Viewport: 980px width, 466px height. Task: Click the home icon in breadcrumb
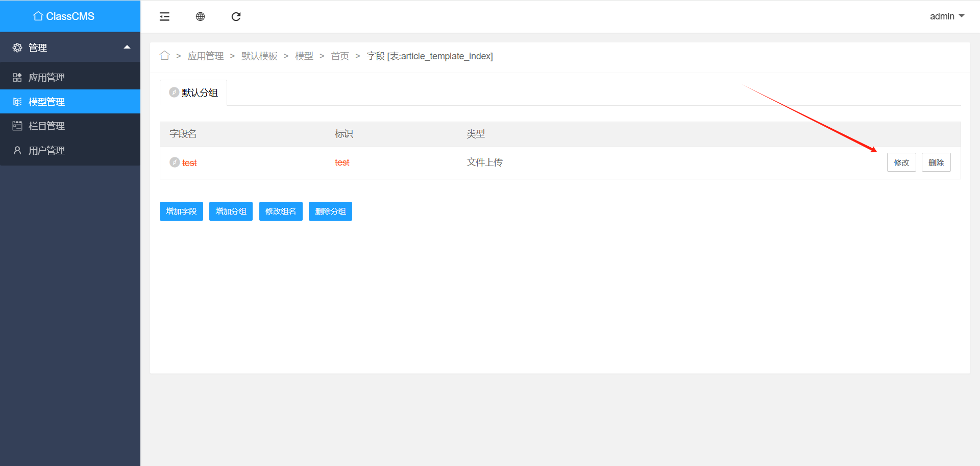[164, 56]
